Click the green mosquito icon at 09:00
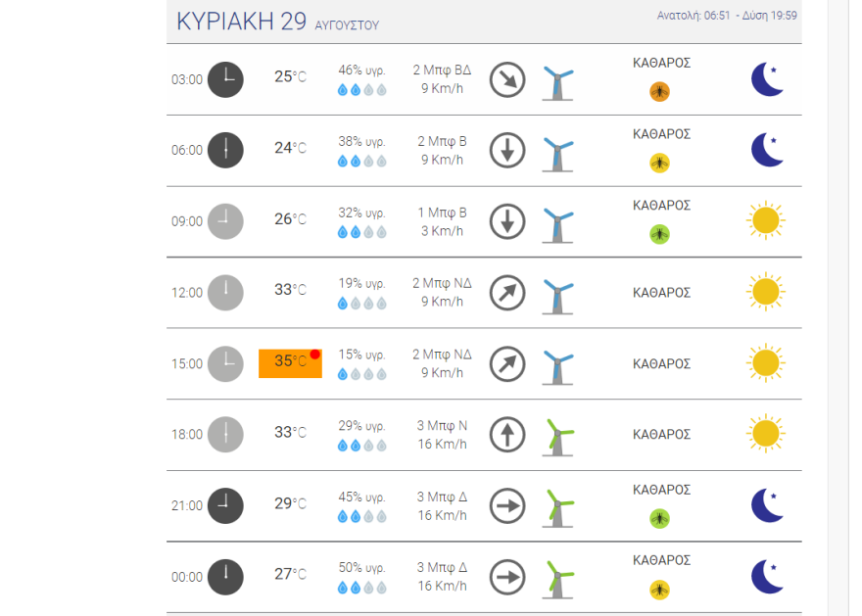The image size is (862, 616). click(660, 234)
